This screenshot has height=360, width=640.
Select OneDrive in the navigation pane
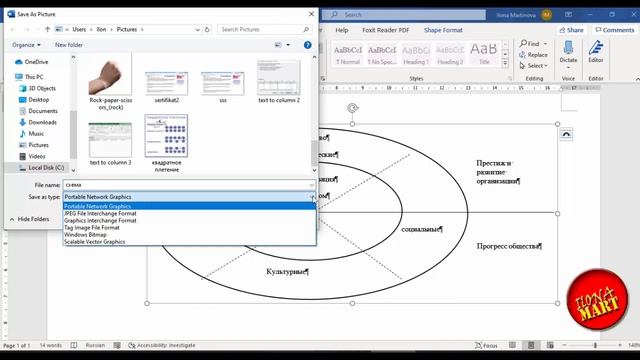[32, 62]
